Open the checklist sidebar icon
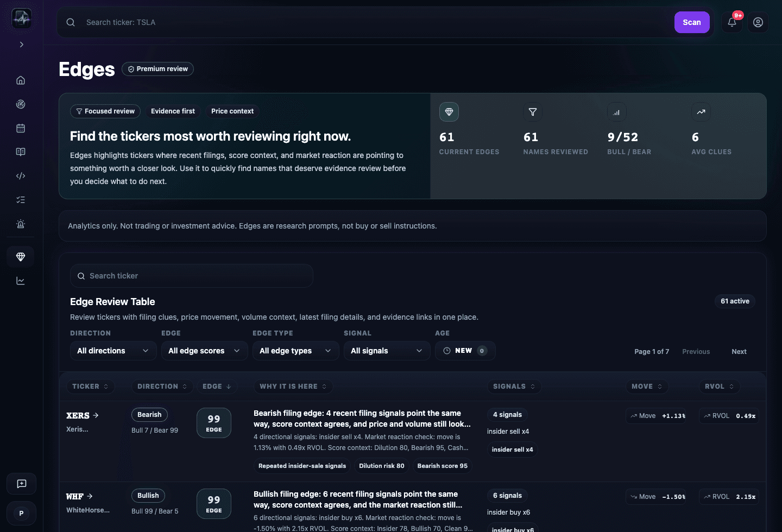This screenshot has width=782, height=532. point(21,200)
